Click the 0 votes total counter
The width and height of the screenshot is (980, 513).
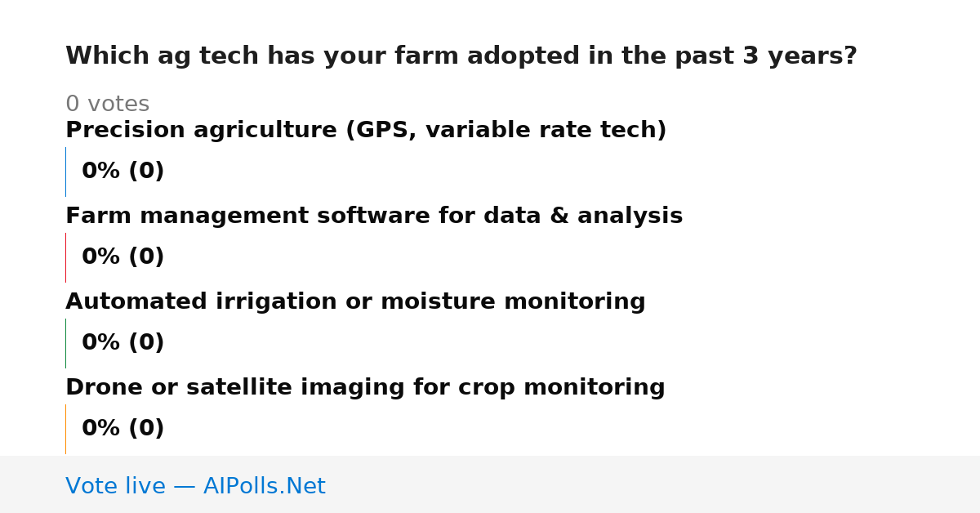107,105
